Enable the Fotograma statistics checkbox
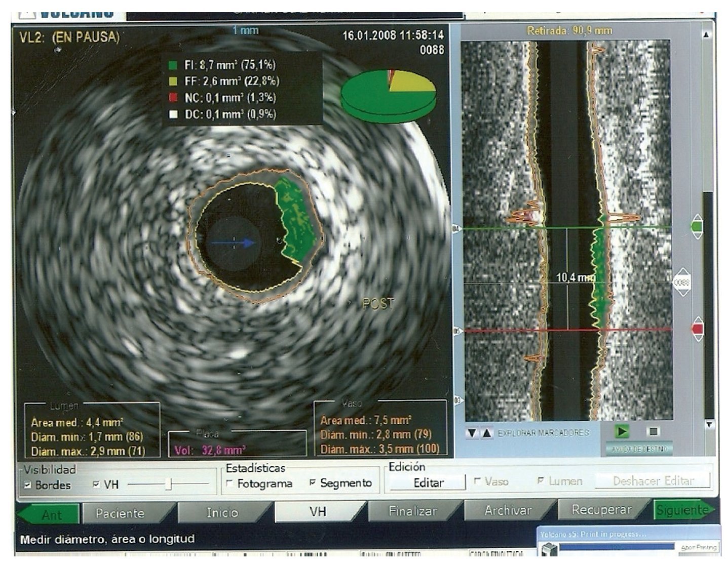 230,483
